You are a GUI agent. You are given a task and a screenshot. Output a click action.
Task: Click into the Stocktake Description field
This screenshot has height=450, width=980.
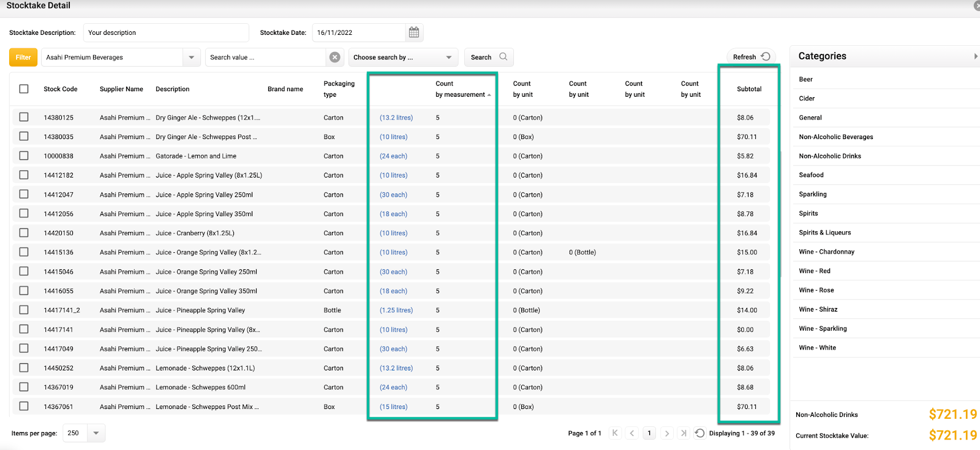click(x=166, y=32)
